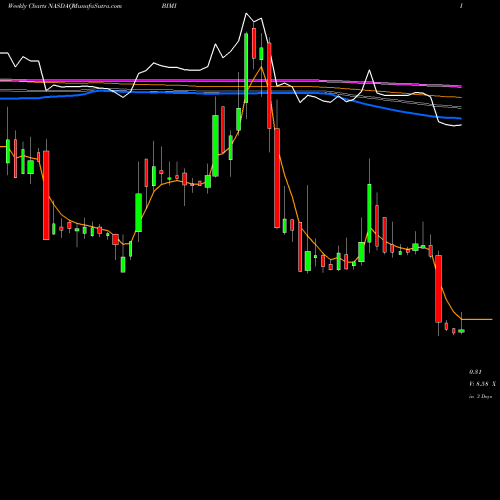500x500 pixels.
Task: Click the '0.31' price value text
Action: [475, 372]
